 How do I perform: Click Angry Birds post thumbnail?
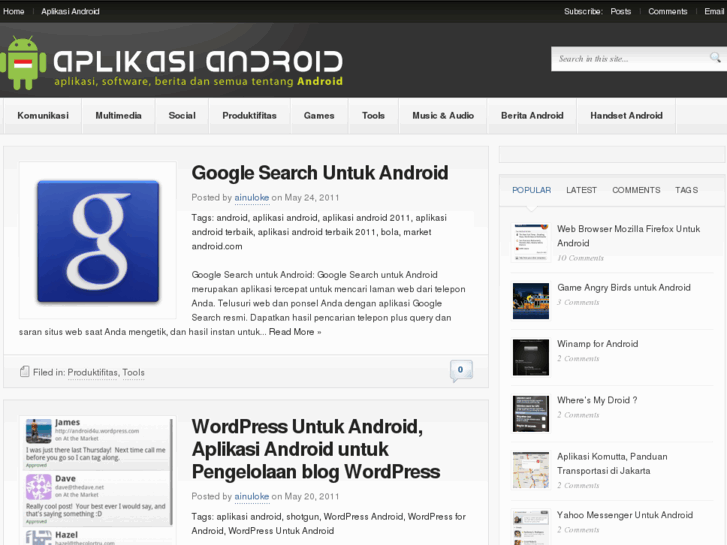point(531,301)
